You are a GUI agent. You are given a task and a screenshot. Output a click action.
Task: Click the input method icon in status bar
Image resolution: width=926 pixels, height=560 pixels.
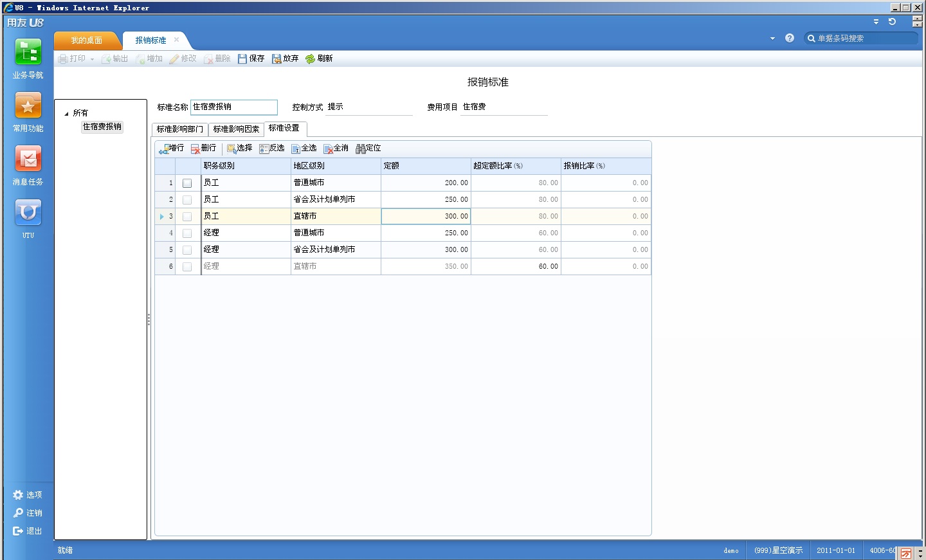point(906,554)
